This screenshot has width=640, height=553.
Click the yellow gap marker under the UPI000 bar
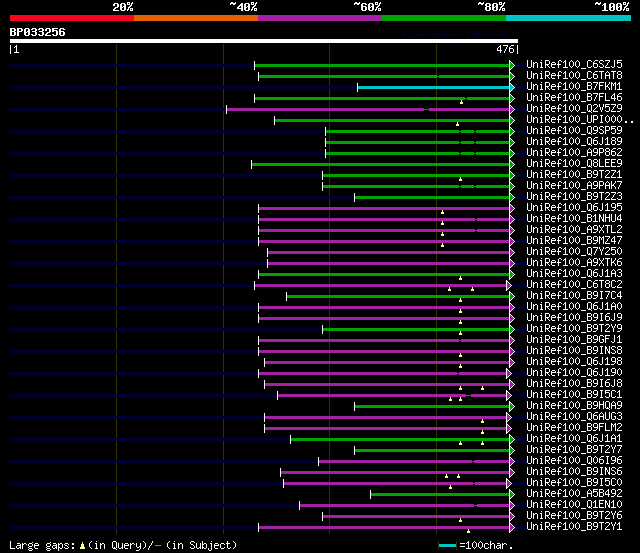tap(458, 124)
